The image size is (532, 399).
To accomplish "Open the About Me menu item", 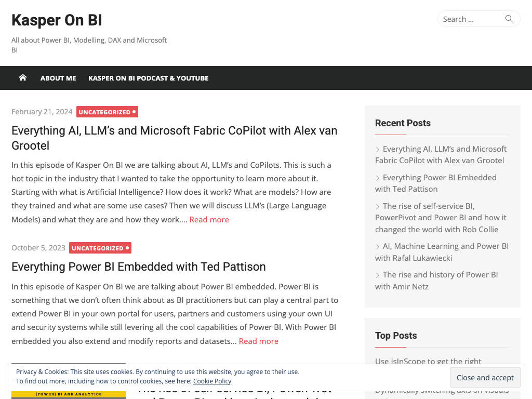I will (58, 78).
